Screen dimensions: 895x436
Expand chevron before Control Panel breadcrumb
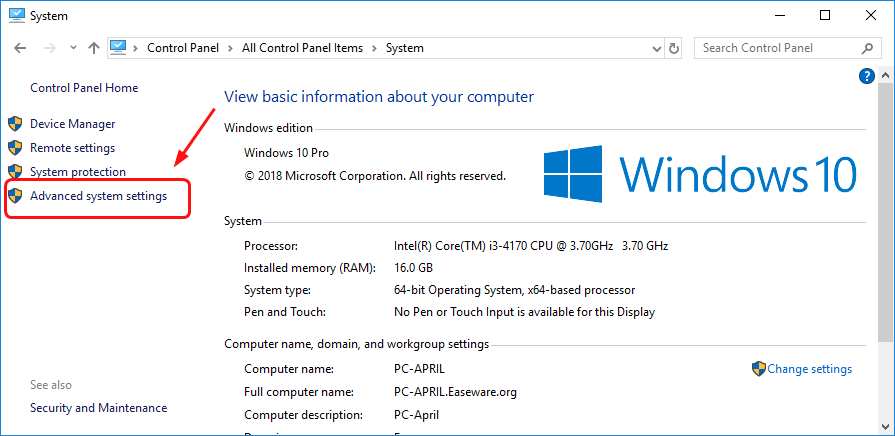136,49
